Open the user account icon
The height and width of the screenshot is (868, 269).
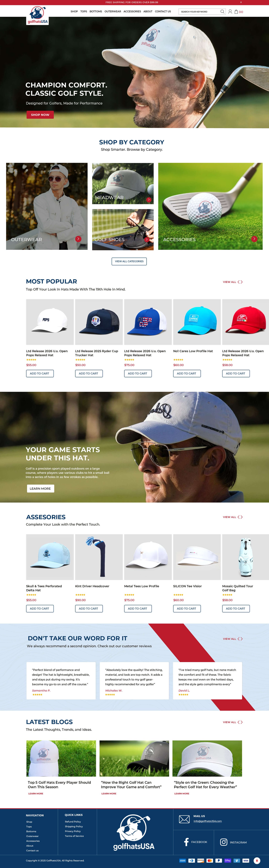coord(230,11)
